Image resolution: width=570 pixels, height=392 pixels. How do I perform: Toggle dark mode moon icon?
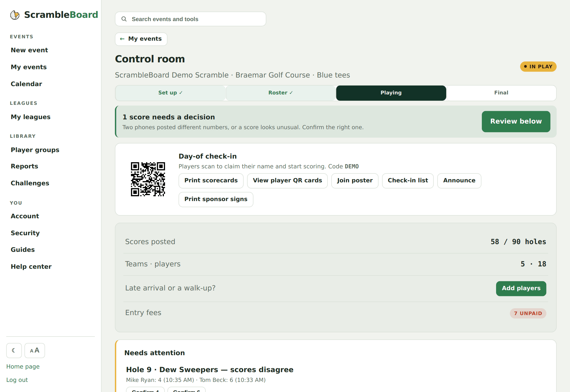click(14, 350)
